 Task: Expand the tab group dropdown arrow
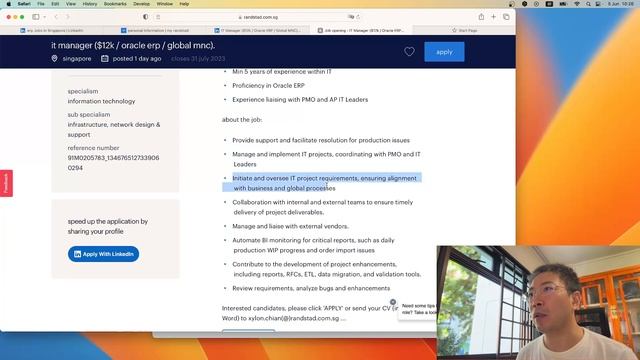(44, 17)
